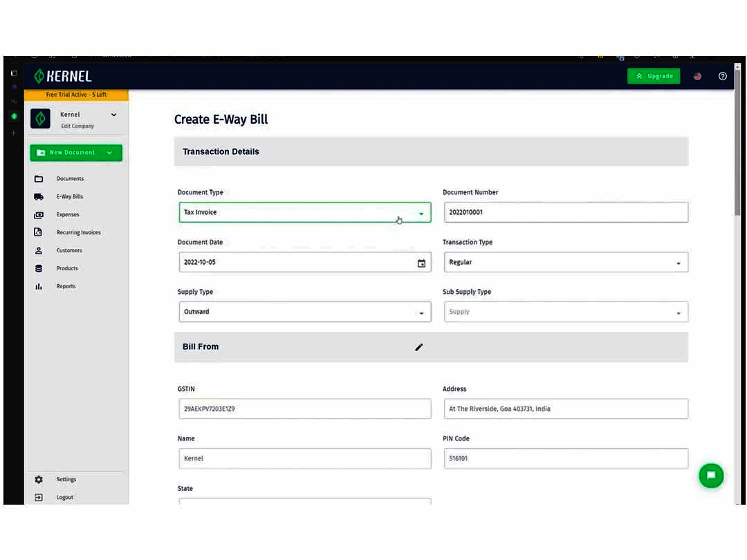Image resolution: width=747 pixels, height=560 pixels.
Task: Click the New Document button
Action: pos(76,153)
